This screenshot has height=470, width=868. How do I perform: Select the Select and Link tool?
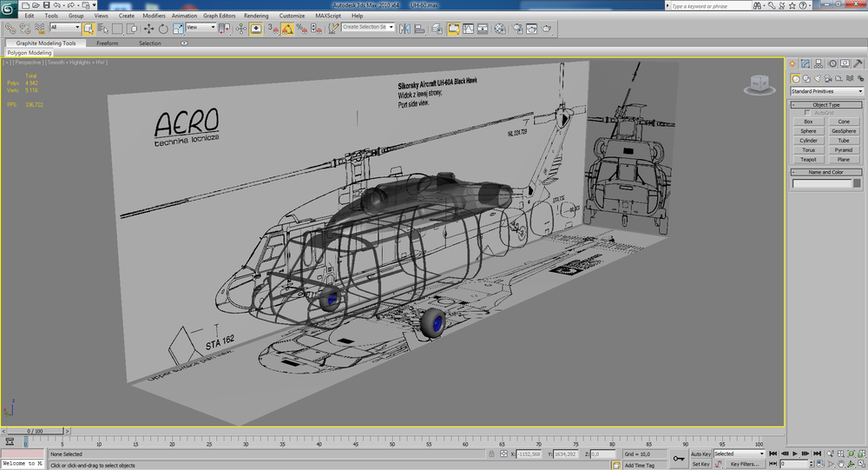[x=10, y=29]
